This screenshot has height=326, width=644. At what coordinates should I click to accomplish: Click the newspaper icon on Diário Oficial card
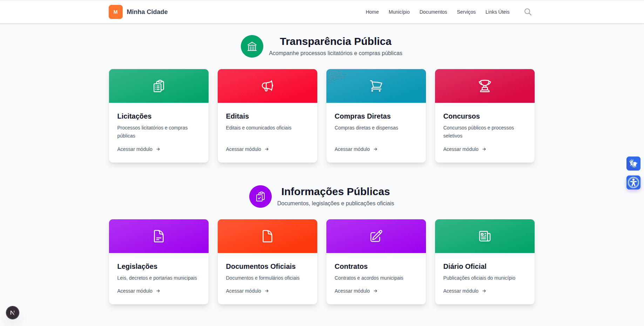pos(484,236)
